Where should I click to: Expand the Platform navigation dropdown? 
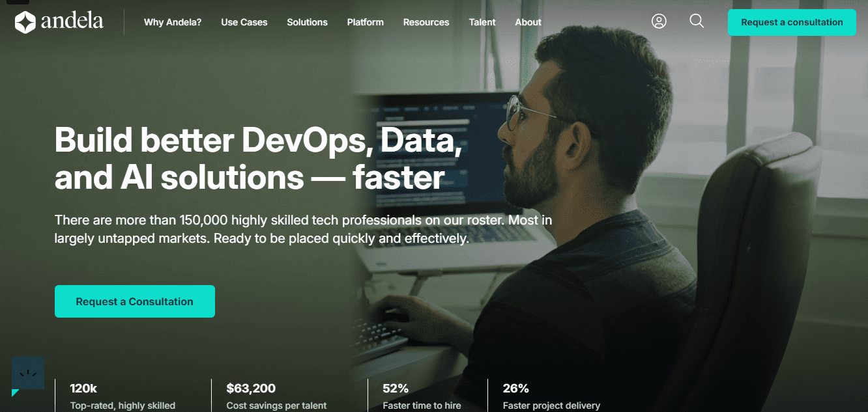pos(365,22)
